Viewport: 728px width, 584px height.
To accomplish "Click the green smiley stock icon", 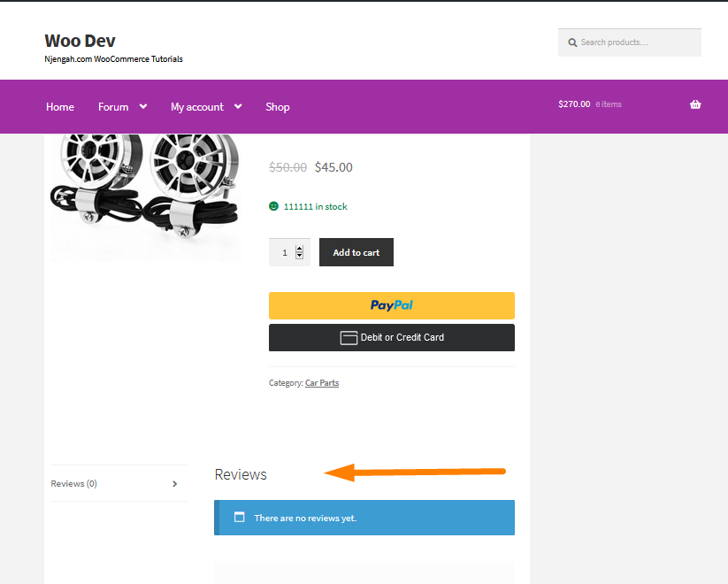I will [x=273, y=206].
